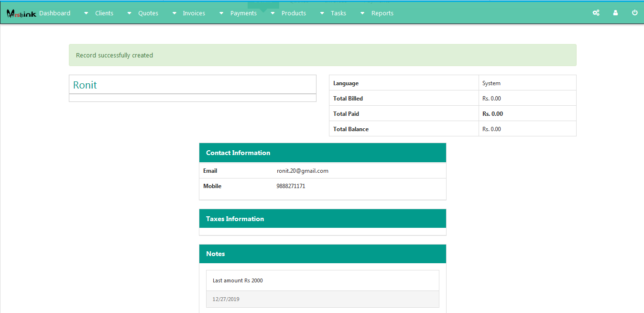Expand the caret beside Quotes
The width and height of the screenshot is (644, 313).
pyautogui.click(x=129, y=13)
